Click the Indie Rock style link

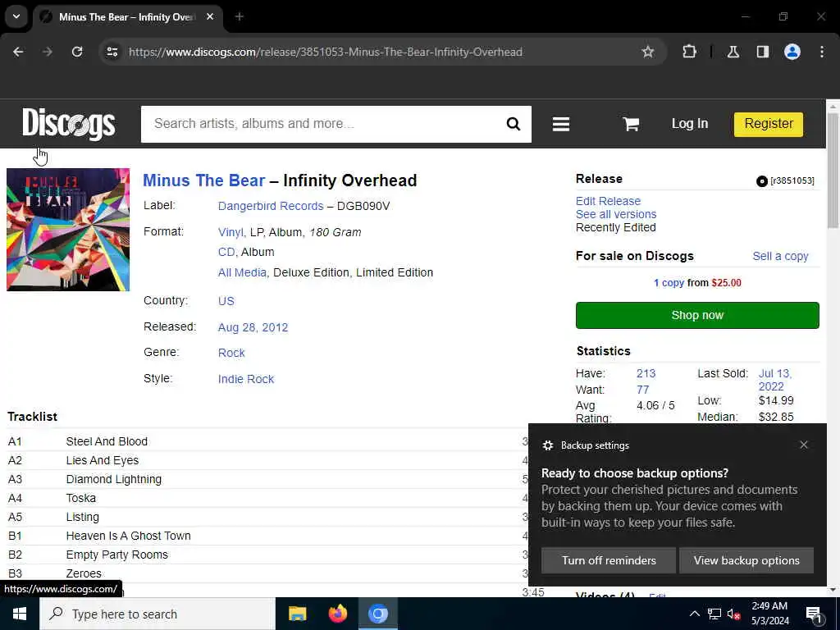(x=246, y=379)
